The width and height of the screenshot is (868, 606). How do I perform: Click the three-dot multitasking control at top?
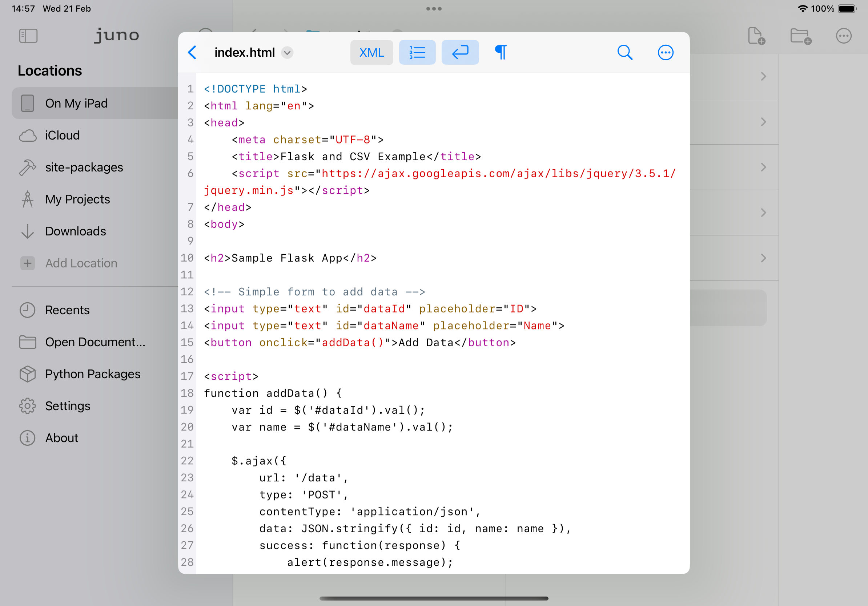(434, 9)
